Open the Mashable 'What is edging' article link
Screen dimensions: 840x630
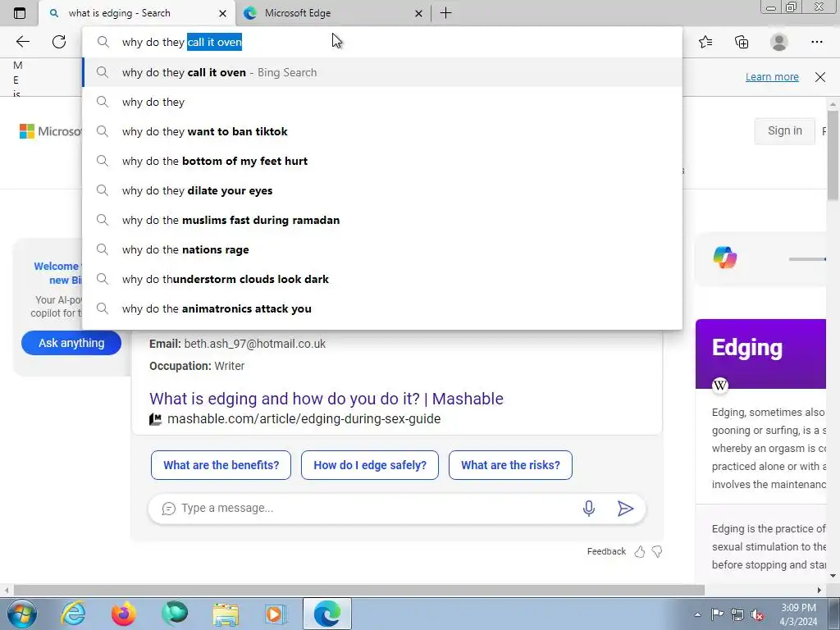326,399
